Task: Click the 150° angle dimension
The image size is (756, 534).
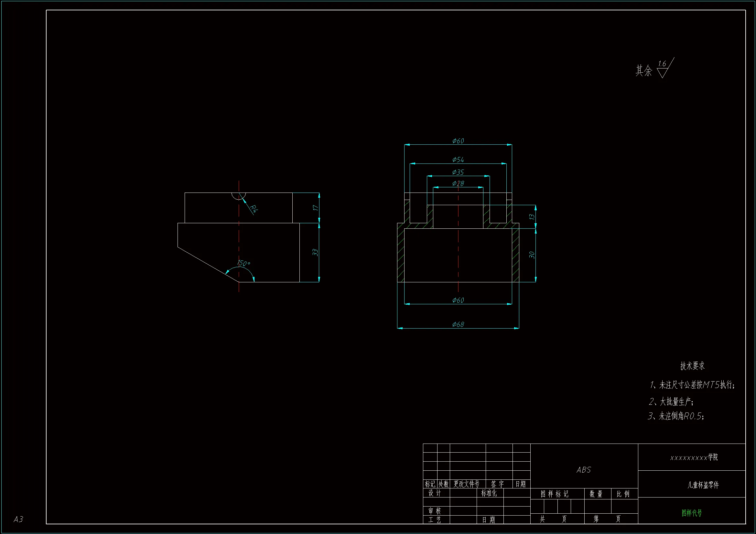Action: [243, 263]
